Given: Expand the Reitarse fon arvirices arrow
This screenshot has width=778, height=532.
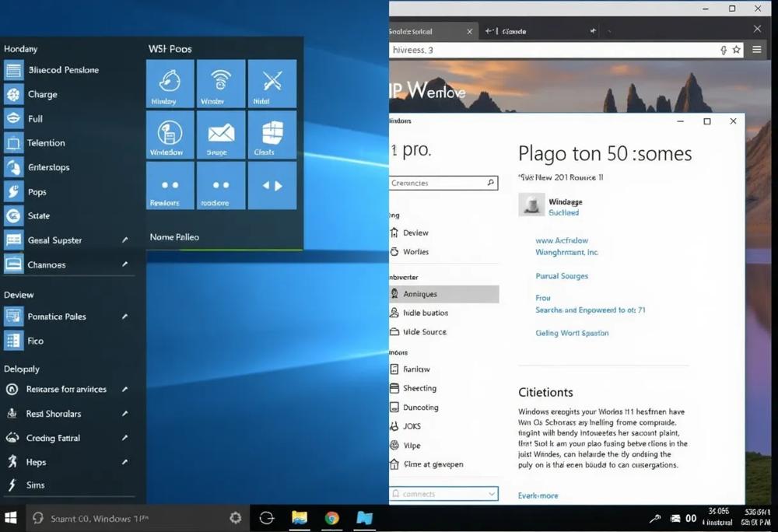Looking at the screenshot, I should coord(124,389).
